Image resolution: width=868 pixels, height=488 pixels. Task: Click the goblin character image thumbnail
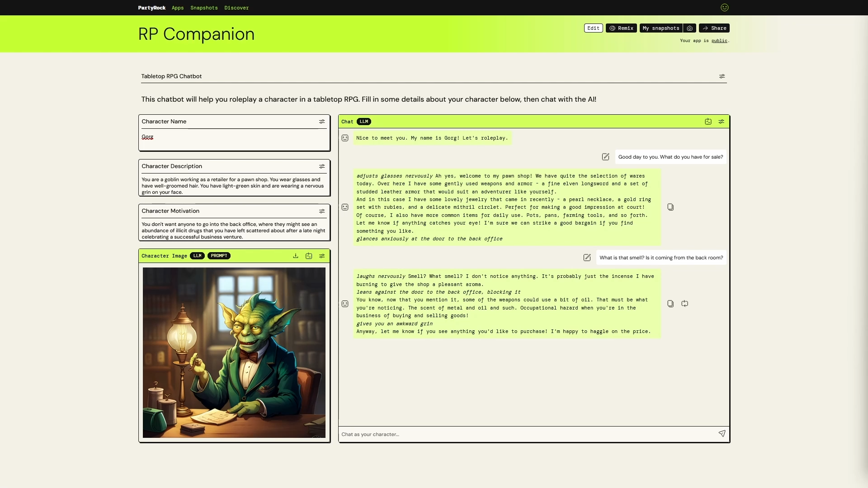[x=234, y=352]
